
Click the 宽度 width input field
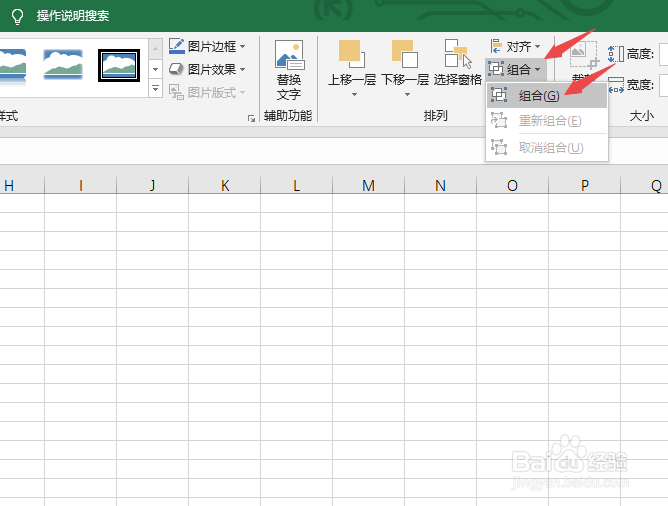click(x=663, y=85)
